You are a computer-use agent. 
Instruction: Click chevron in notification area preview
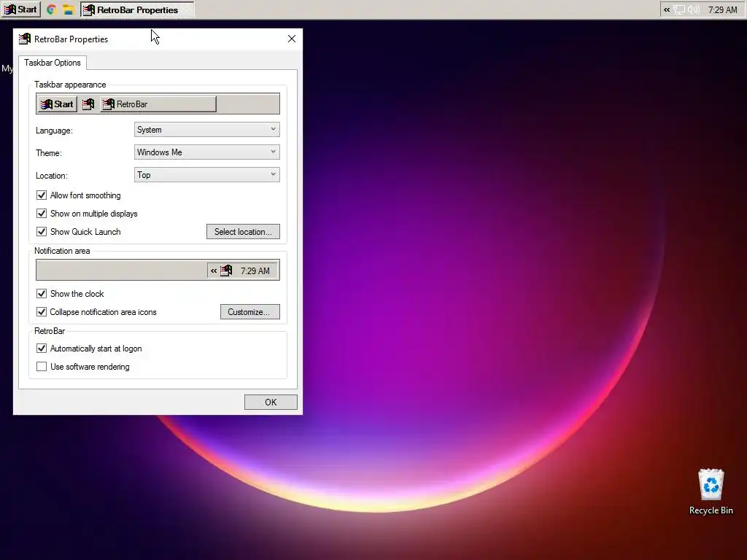(x=214, y=271)
